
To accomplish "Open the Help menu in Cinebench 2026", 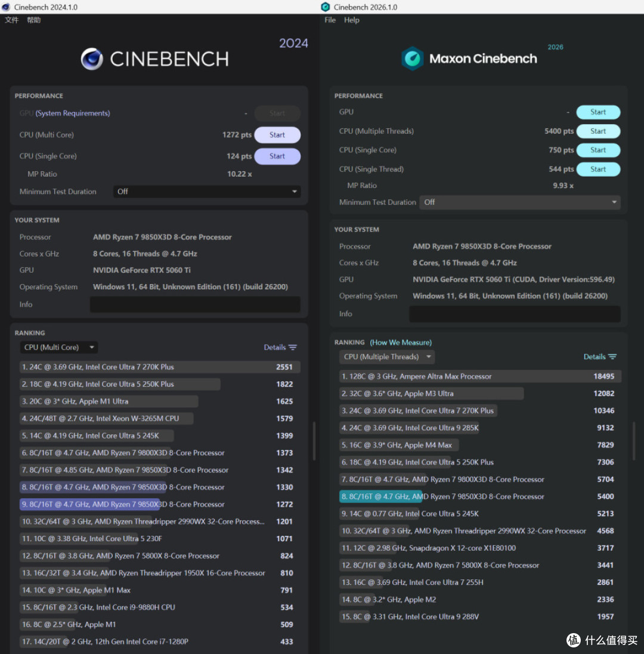I will click(351, 20).
